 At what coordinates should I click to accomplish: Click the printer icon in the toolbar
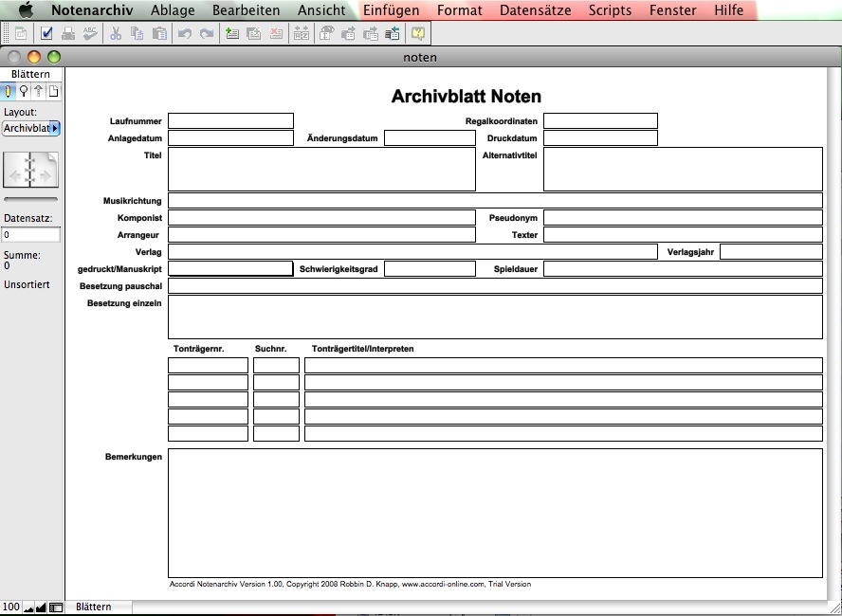tap(68, 34)
